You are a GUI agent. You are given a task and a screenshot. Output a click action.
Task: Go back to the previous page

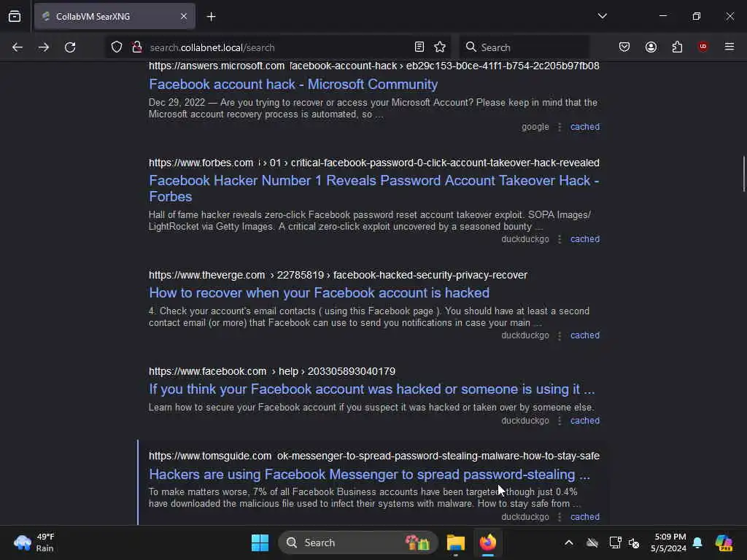(x=18, y=47)
